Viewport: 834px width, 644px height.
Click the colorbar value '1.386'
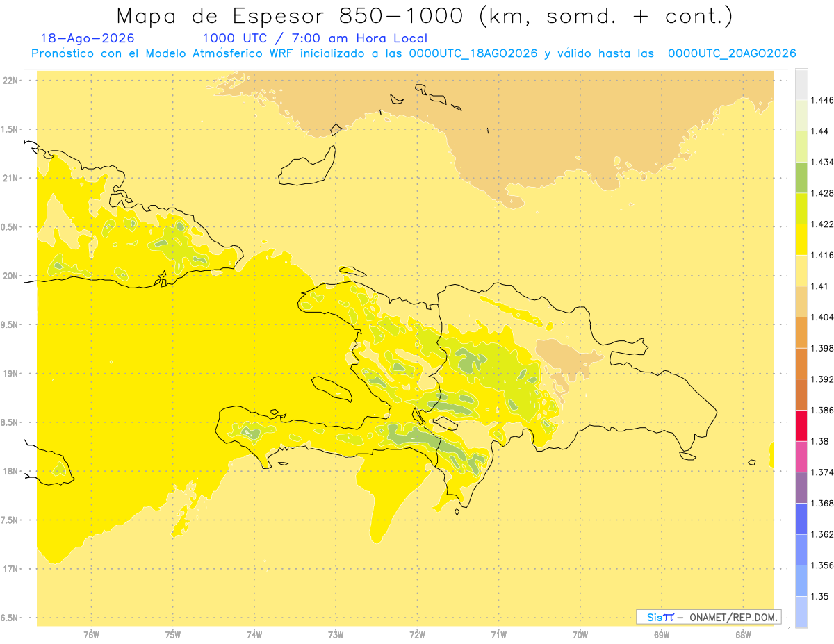click(x=821, y=410)
